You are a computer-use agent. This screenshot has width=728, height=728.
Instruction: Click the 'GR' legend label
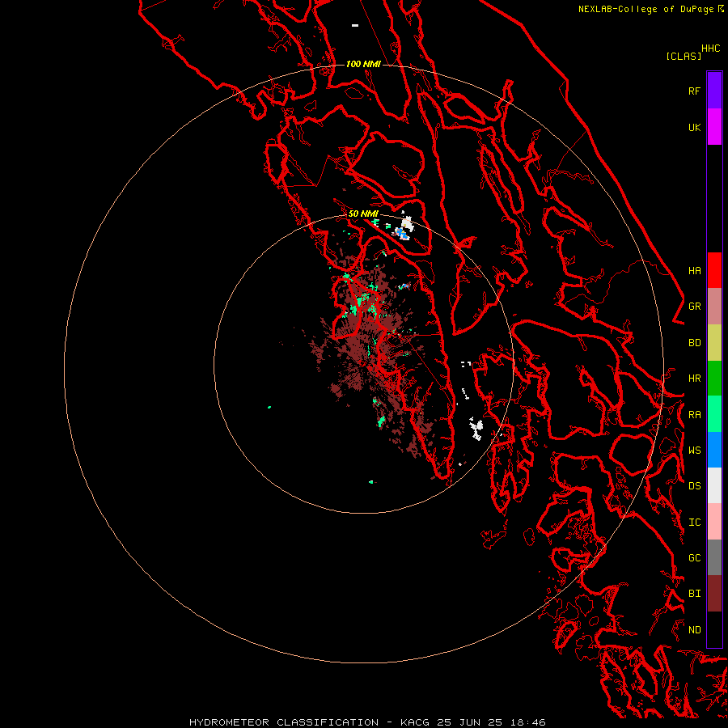pos(694,307)
